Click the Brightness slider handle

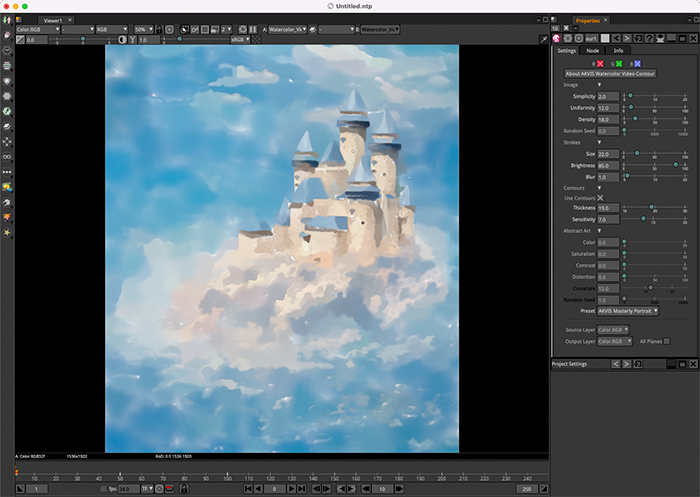[675, 165]
